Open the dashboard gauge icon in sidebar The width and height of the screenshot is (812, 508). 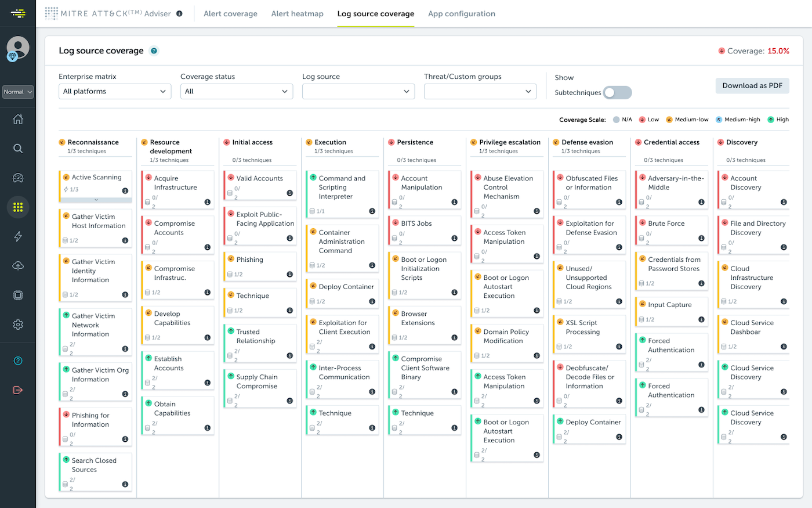[x=18, y=178]
